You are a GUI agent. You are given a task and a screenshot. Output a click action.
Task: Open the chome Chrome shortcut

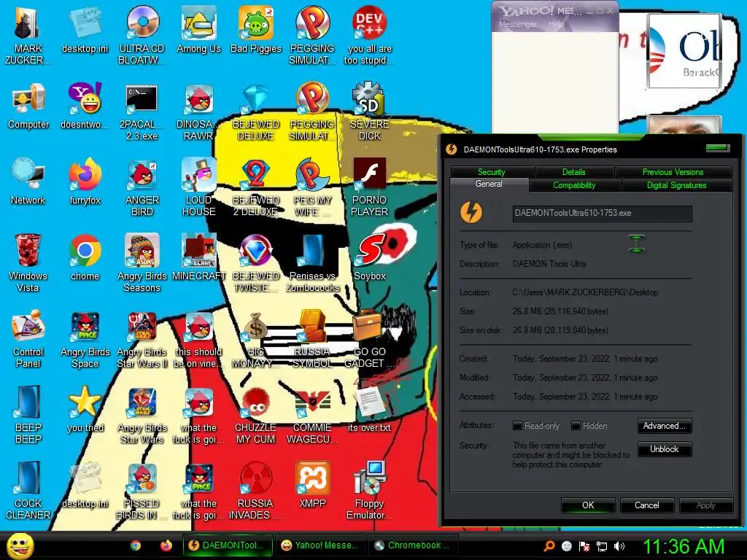tap(85, 257)
